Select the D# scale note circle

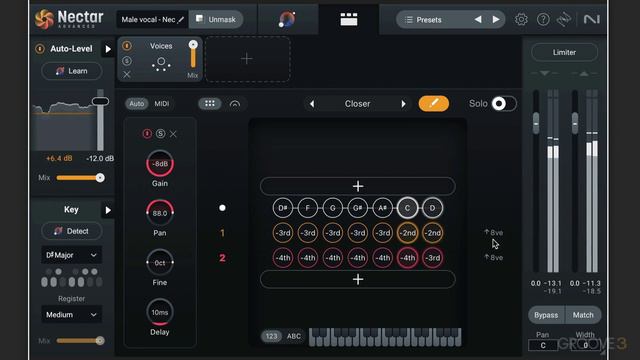click(283, 208)
